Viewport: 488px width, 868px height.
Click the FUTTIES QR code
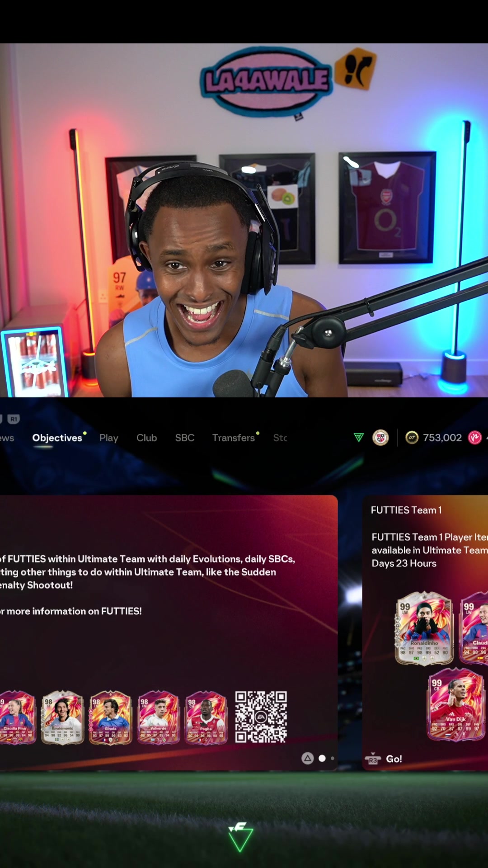(x=261, y=717)
